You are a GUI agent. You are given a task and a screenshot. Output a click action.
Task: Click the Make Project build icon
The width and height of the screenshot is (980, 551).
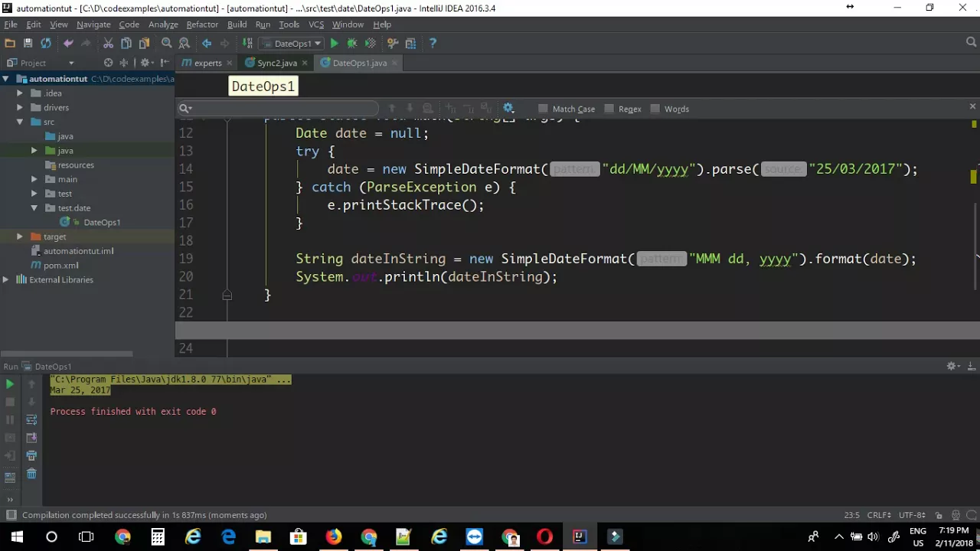(247, 44)
